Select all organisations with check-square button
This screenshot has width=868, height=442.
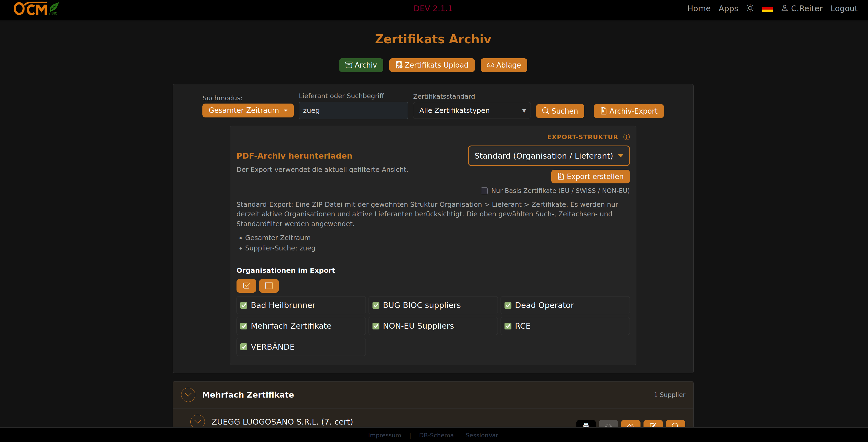246,286
